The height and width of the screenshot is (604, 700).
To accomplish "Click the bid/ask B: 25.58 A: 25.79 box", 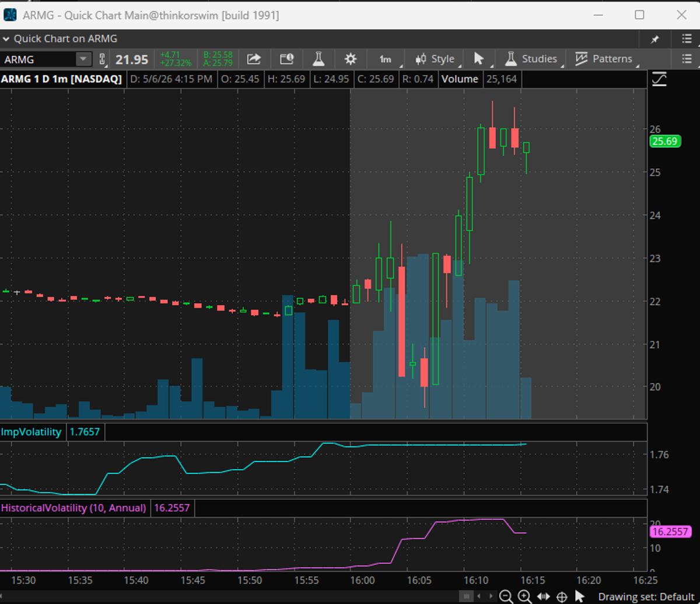I will click(x=218, y=59).
